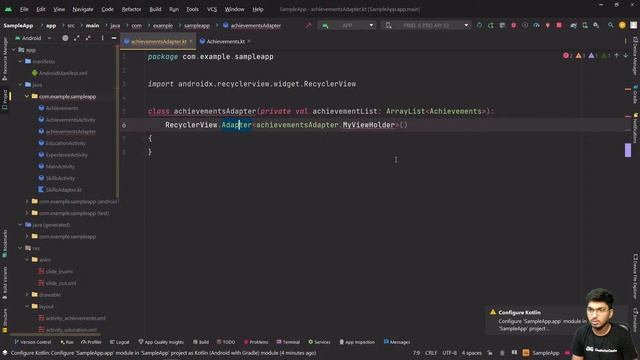
Task: Close the achievementsAdapter.kt tab
Action: [191, 41]
